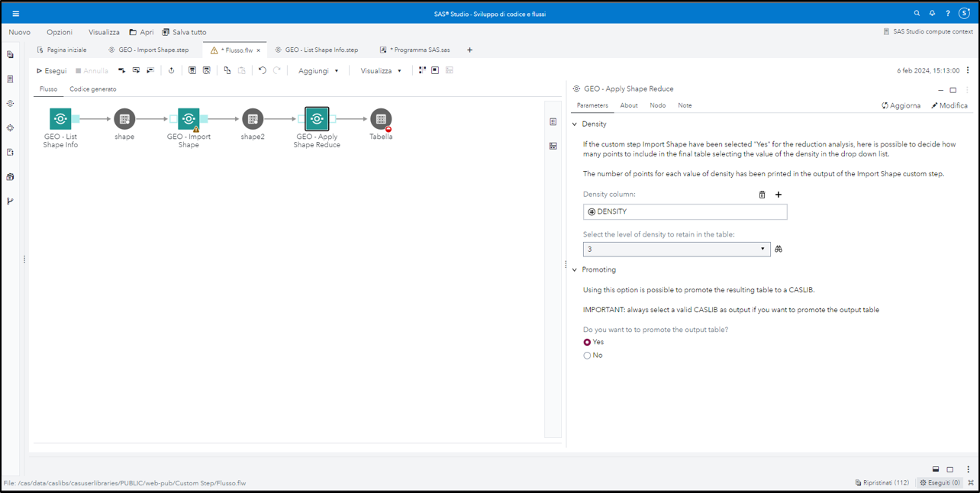
Task: Open the Visualizza dropdown in flow toolbar
Action: pyautogui.click(x=381, y=71)
